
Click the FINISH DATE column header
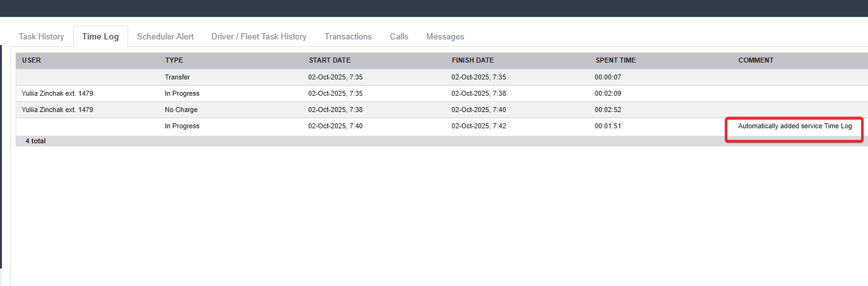tap(473, 61)
